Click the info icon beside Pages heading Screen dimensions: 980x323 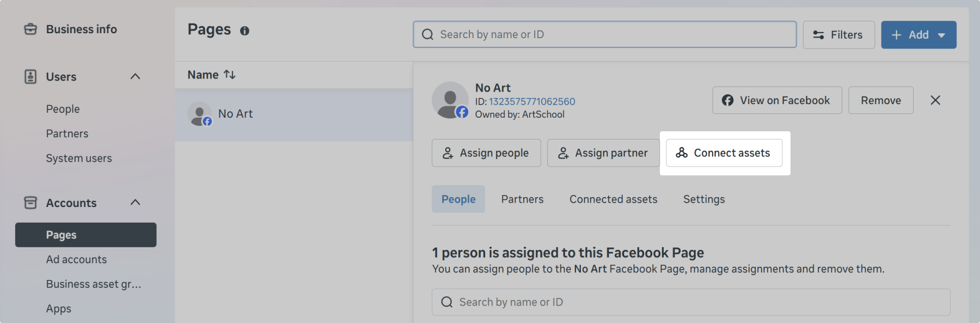click(244, 31)
